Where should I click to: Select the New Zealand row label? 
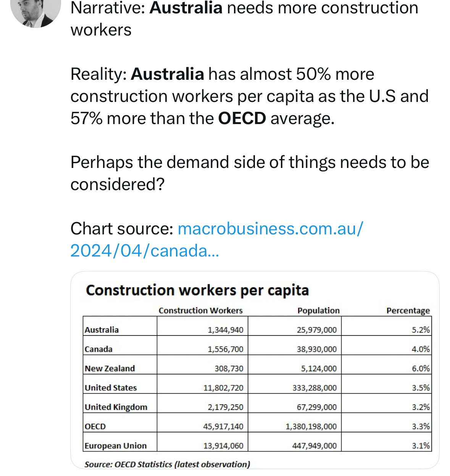[x=110, y=368]
